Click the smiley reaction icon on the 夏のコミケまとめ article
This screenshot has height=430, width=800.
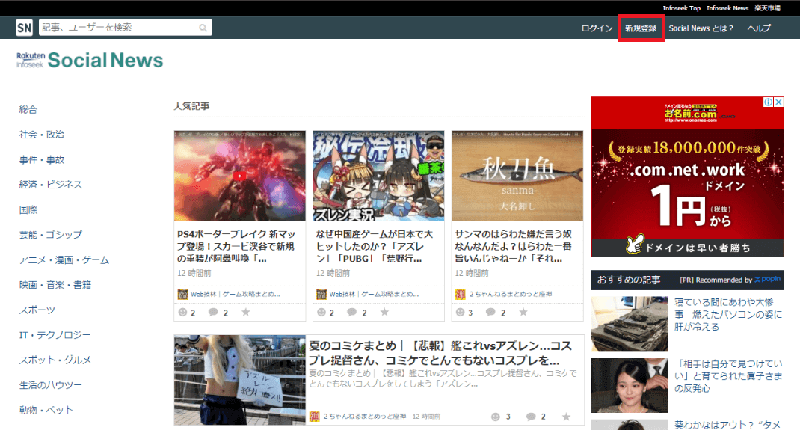[495, 417]
